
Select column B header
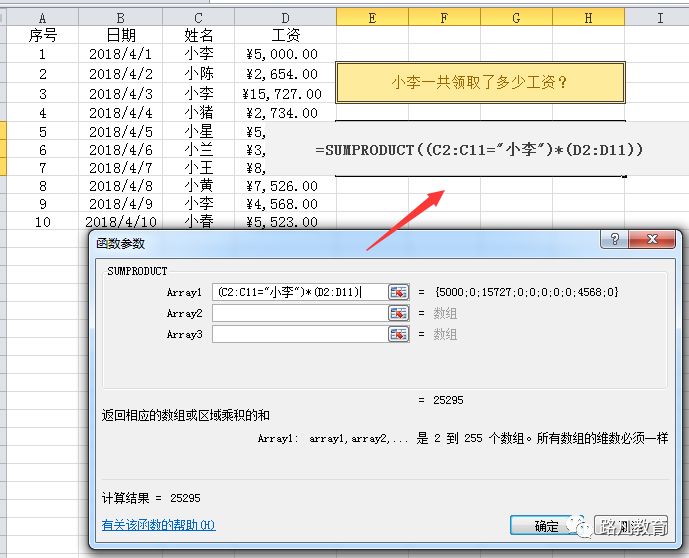(x=121, y=17)
